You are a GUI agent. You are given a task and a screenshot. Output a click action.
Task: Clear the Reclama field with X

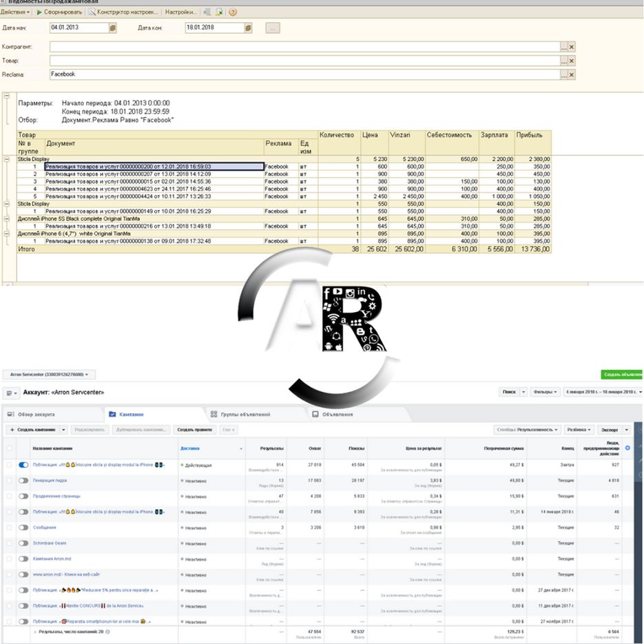point(571,75)
